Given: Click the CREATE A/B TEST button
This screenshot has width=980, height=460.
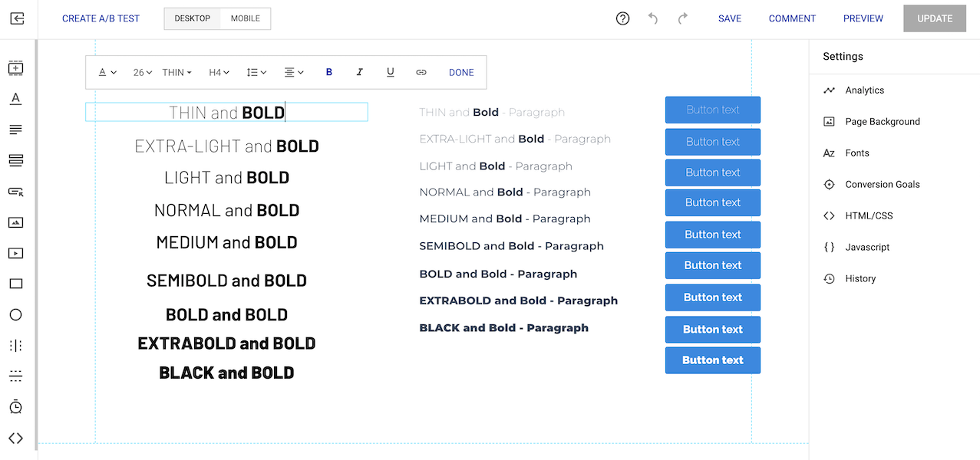Looking at the screenshot, I should click(x=101, y=18).
